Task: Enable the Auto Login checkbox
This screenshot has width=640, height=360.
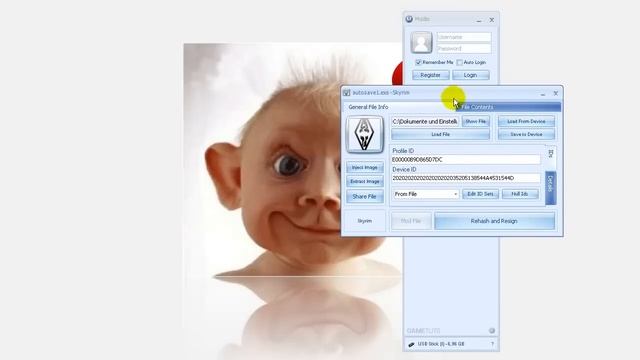Action: [460, 62]
